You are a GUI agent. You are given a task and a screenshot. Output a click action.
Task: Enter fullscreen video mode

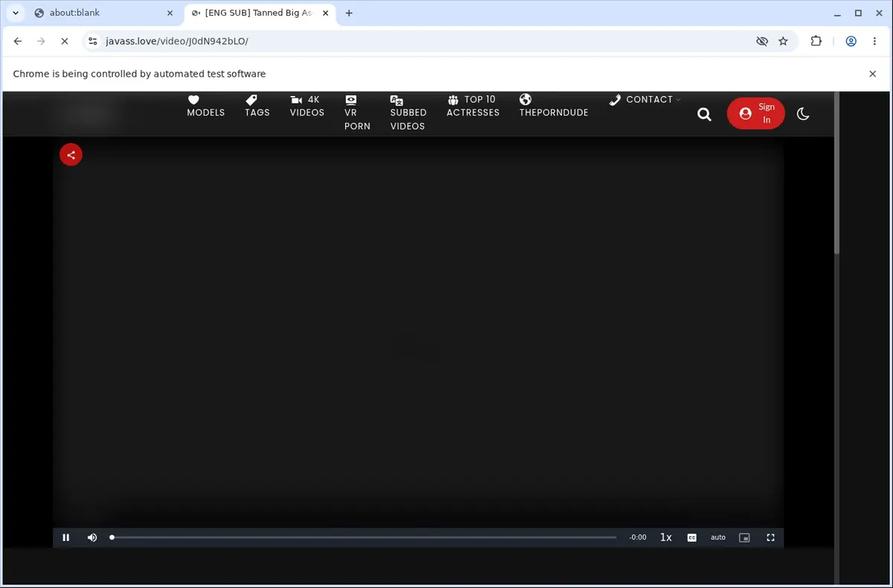(771, 537)
